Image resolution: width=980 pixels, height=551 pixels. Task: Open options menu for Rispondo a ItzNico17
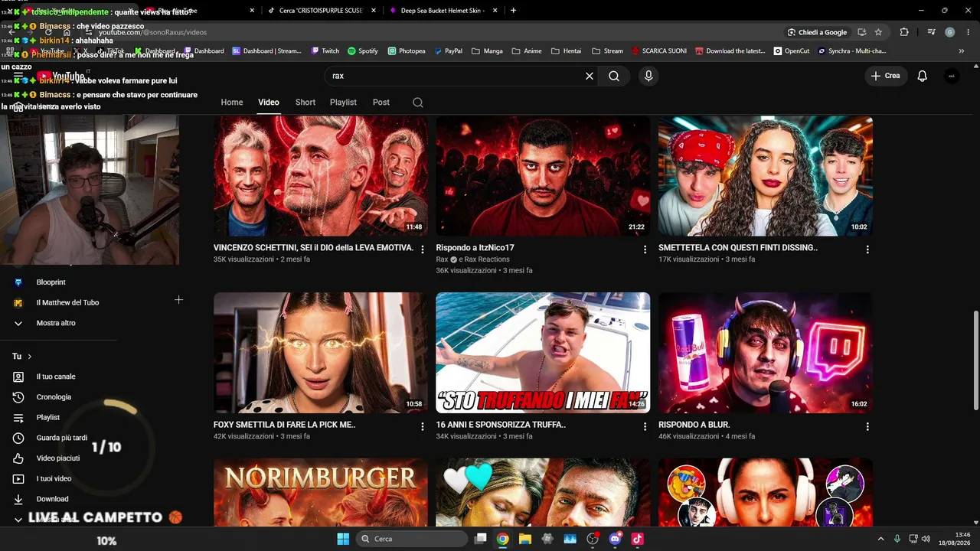click(x=645, y=249)
